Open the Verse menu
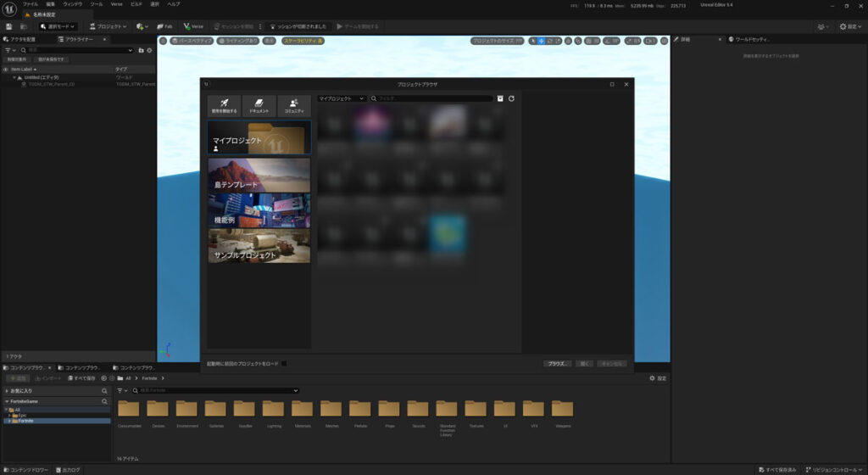This screenshot has width=868, height=475. [117, 4]
